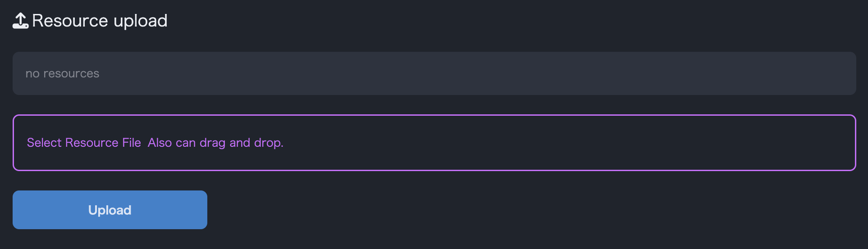Choose a file via Select Resource File
Screen dimensions: 868x249
(84, 143)
